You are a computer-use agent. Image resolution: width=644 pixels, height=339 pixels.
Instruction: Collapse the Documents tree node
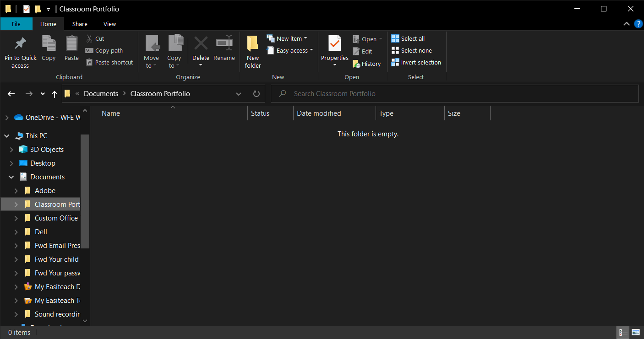click(x=11, y=177)
